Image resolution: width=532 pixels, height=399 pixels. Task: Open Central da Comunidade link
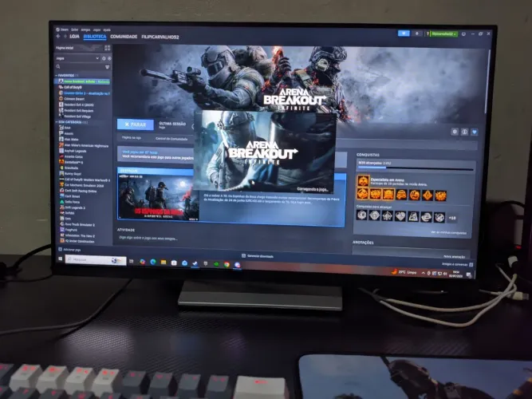point(171,139)
